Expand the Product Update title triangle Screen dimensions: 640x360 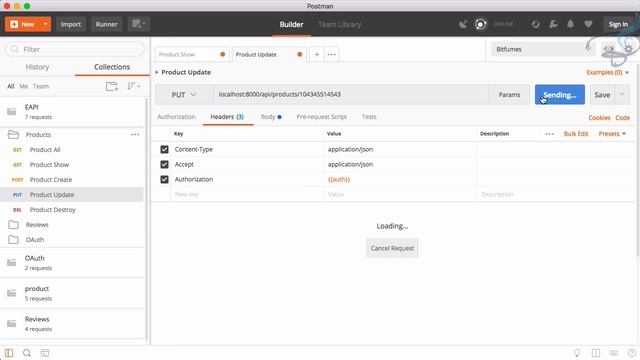tap(157, 72)
